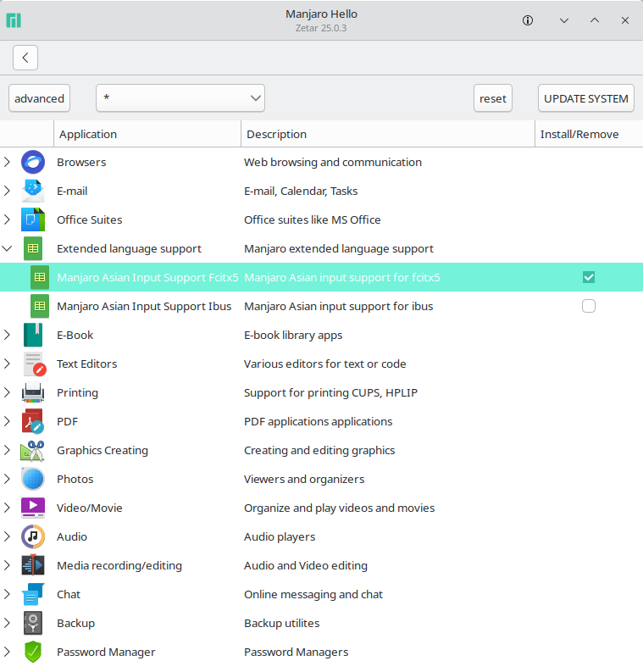Collapse Extended language support category
This screenshot has width=643, height=672.
8,248
